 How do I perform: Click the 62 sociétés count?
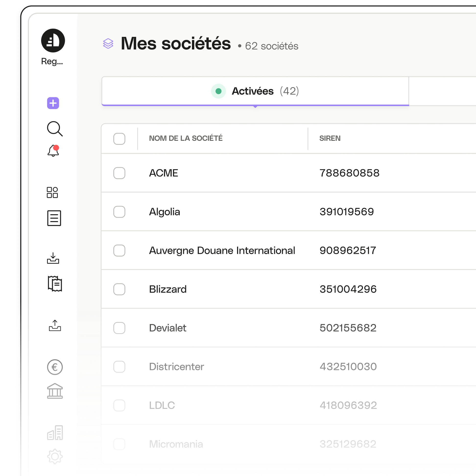tap(272, 46)
